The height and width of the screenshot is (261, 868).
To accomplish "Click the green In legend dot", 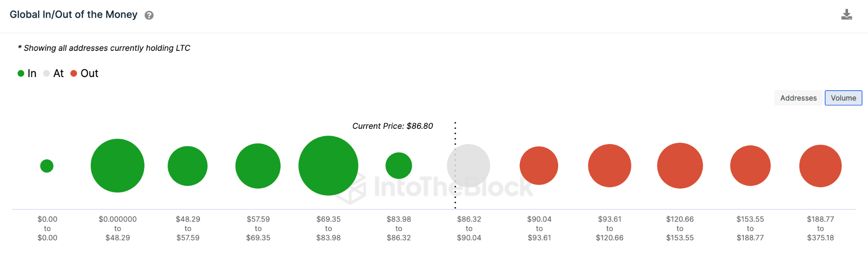I will pos(20,73).
